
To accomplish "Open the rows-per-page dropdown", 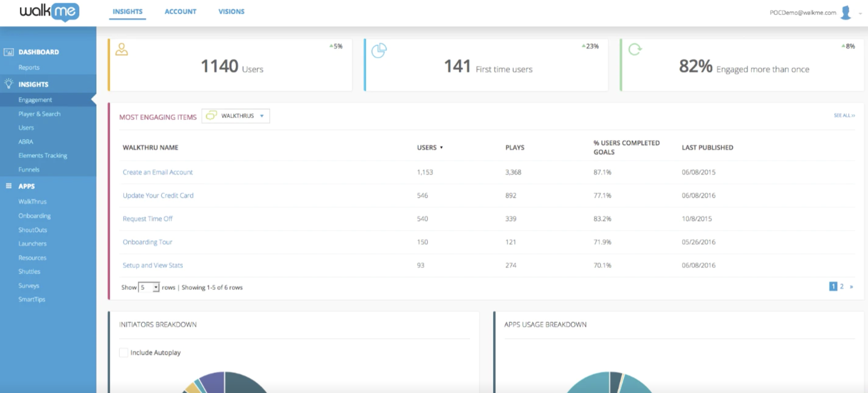I will click(x=149, y=287).
